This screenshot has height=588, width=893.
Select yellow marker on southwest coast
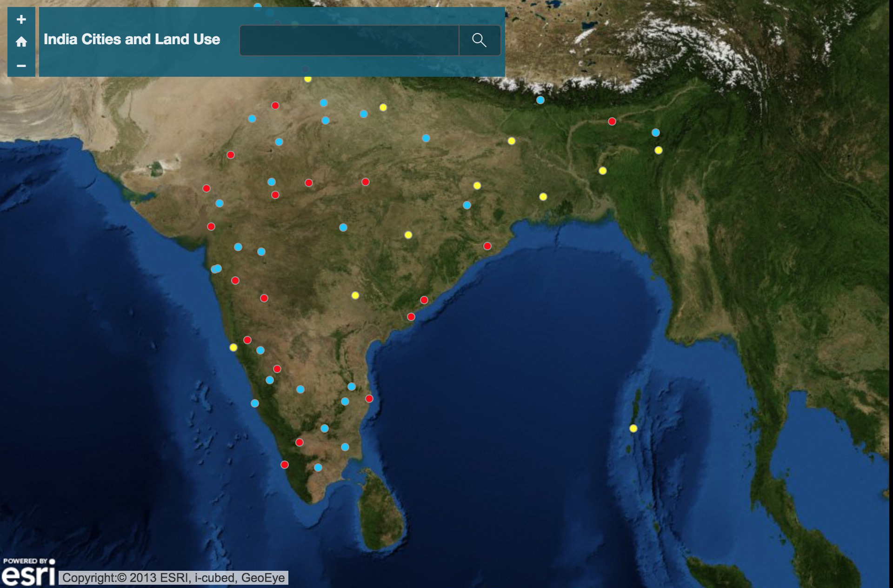[x=233, y=347]
